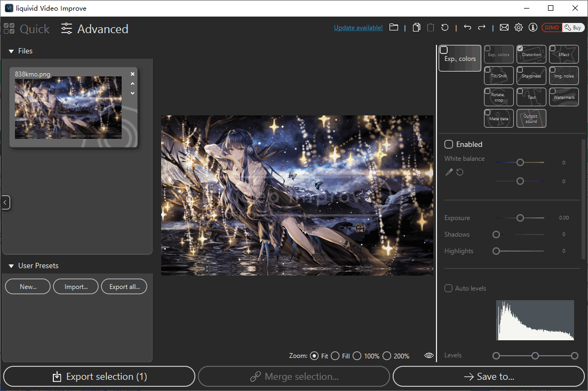This screenshot has height=391, width=588.
Task: Click the open folder icon in toolbar
Action: coord(394,28)
